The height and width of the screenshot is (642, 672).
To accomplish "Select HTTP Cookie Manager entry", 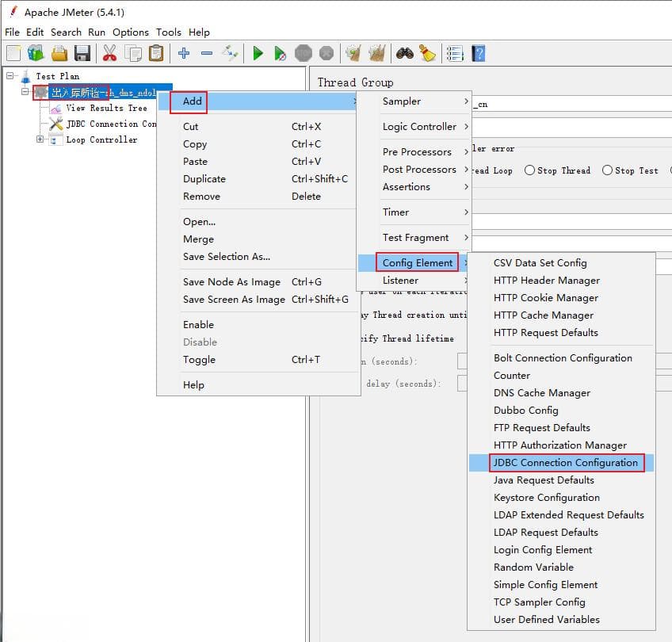I will click(561, 298).
